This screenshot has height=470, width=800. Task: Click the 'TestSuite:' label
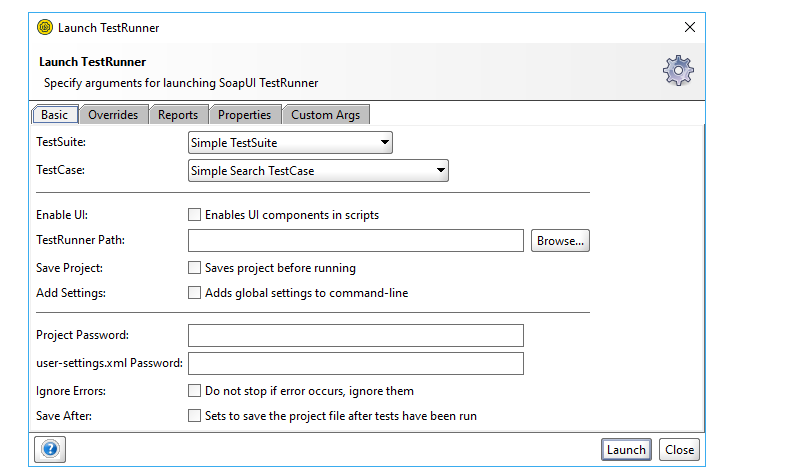(x=61, y=142)
